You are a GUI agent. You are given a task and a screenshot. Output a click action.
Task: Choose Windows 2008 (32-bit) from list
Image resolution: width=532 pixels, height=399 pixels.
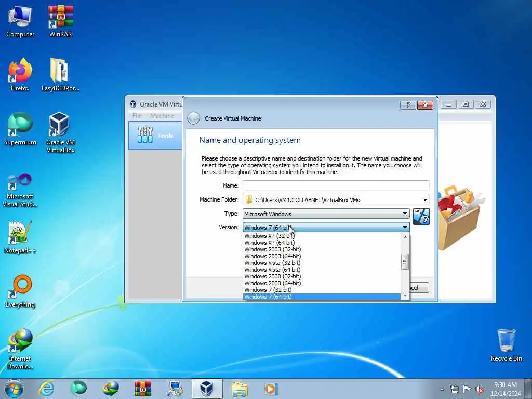pyautogui.click(x=322, y=276)
